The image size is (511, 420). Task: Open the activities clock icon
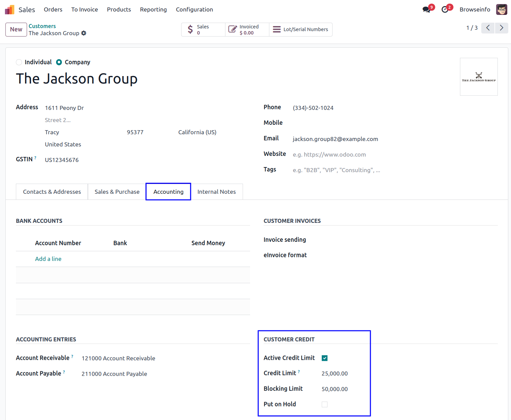click(445, 9)
